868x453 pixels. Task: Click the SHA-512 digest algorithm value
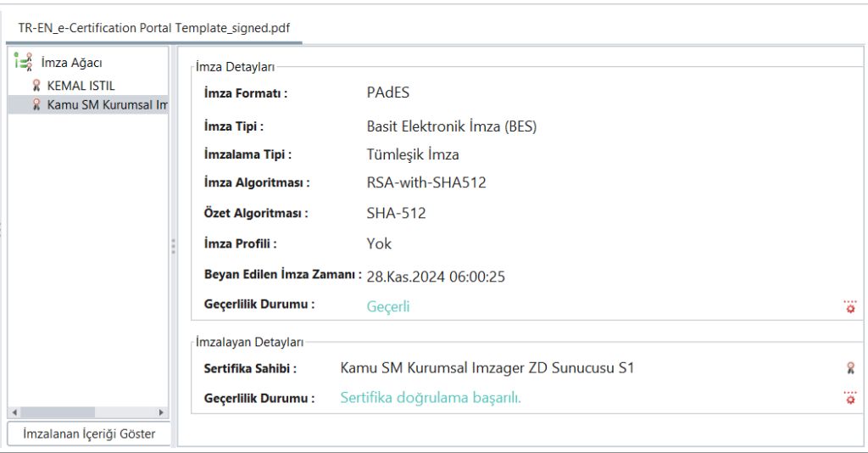tap(396, 213)
